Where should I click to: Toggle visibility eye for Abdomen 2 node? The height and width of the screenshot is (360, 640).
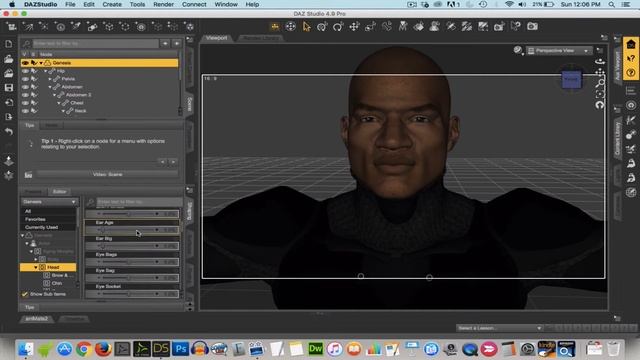tap(25, 95)
